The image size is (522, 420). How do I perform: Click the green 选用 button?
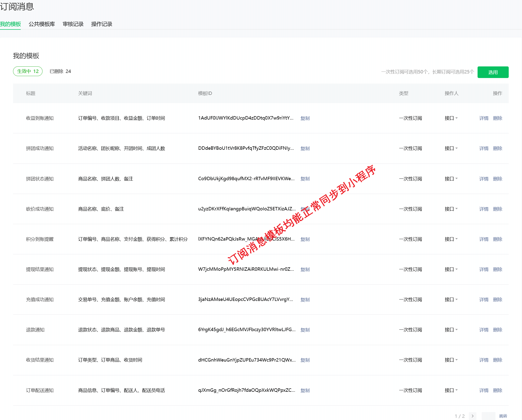click(493, 72)
